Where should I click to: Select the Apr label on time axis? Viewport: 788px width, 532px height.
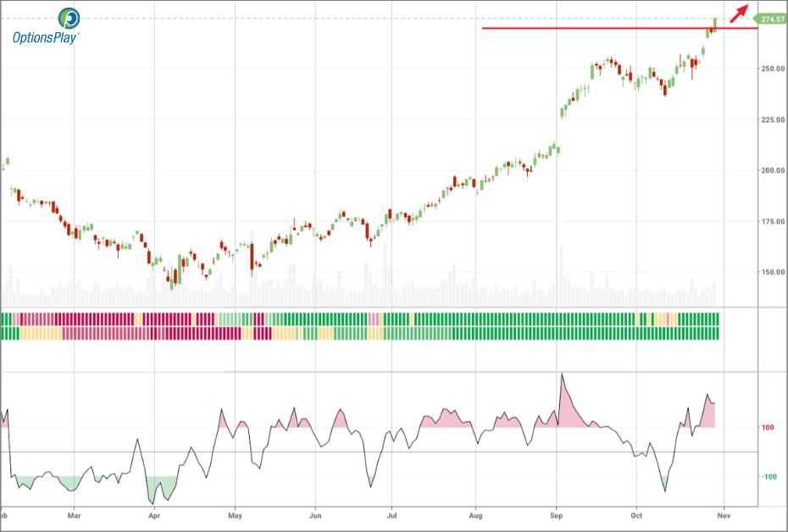coord(153,514)
